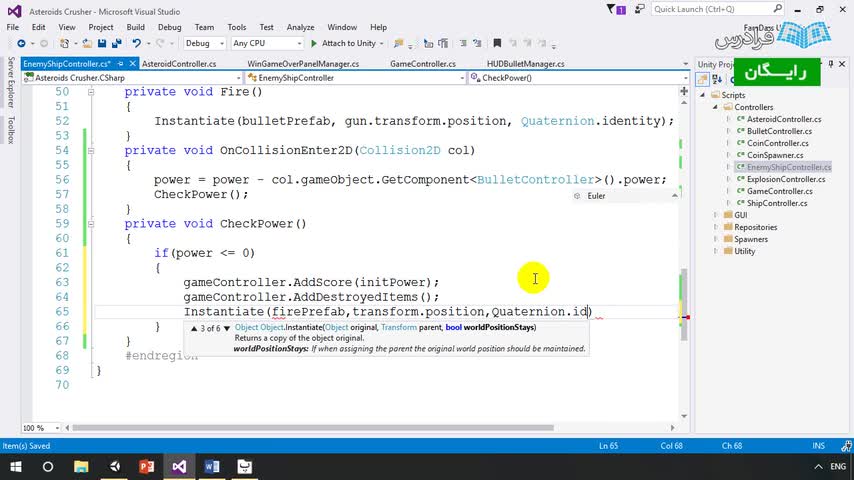Screen dimensions: 854x480
Task: Select ShipController.cs in the project tree
Action: [x=777, y=203]
